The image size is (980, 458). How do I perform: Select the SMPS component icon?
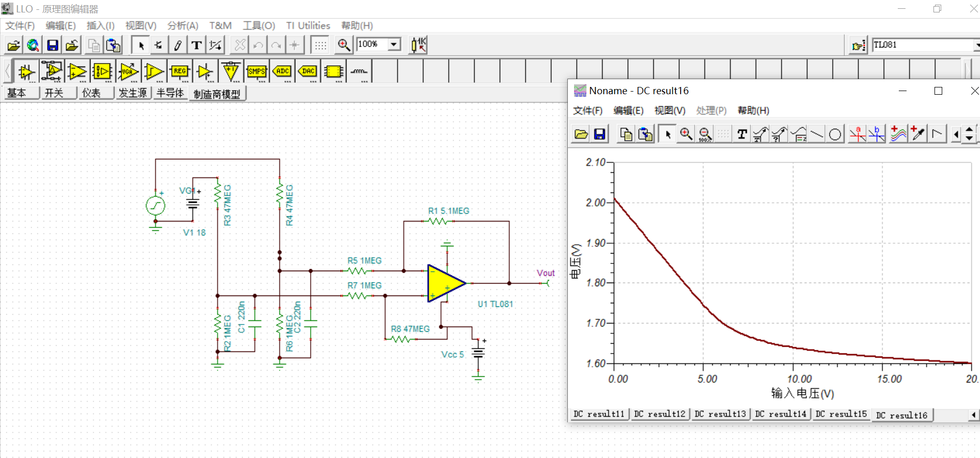257,71
